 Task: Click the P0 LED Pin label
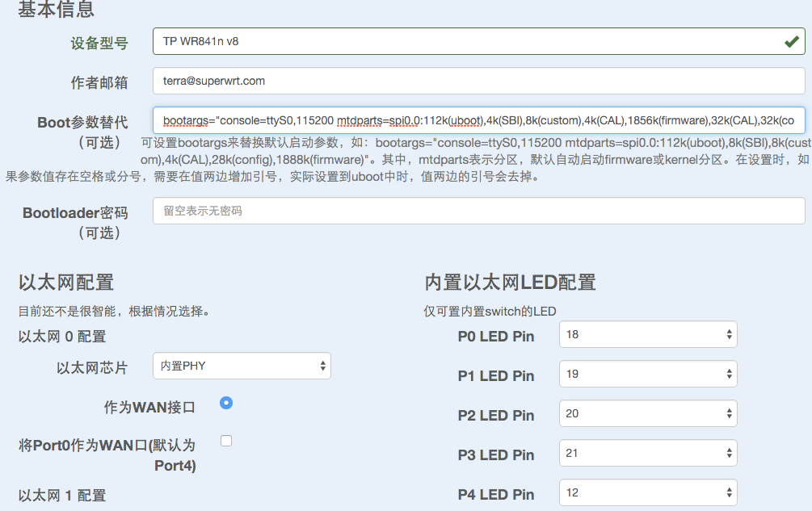click(x=495, y=336)
